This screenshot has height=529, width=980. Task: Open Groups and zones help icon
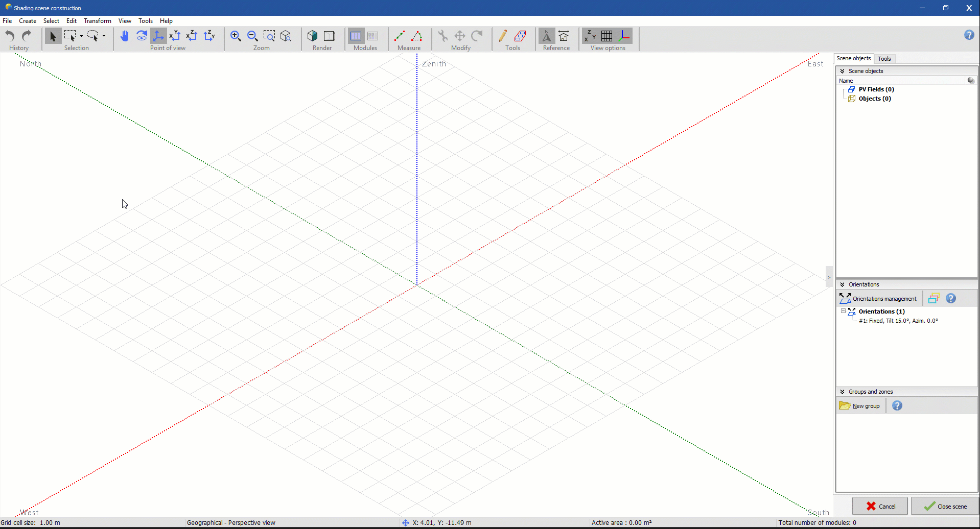coord(897,406)
